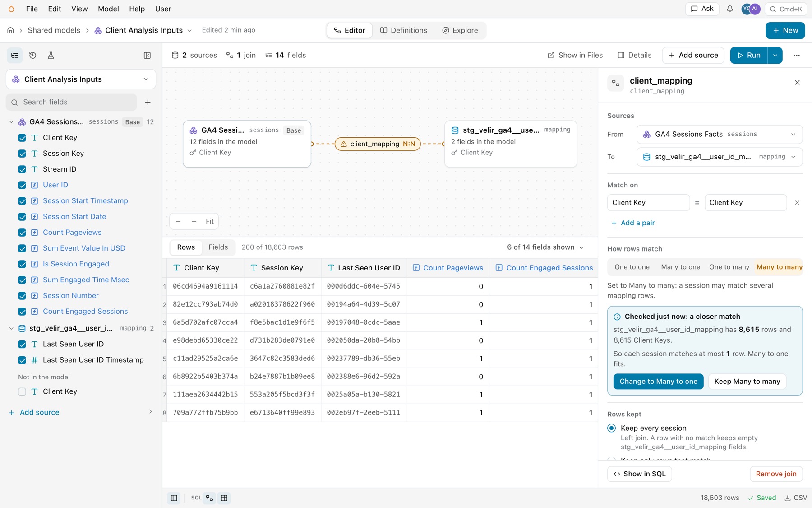Image resolution: width=812 pixels, height=508 pixels.
Task: Open the From source dropdown
Action: coord(720,135)
